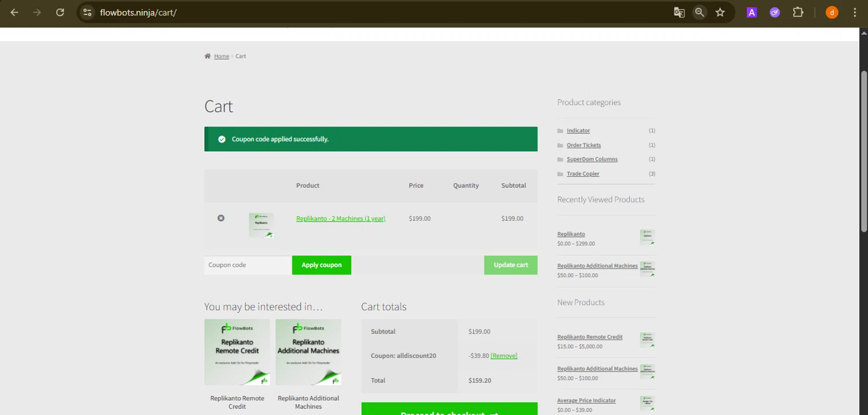Screen dimensions: 868x415
Task: Click Remote Credit thumbnail in New Products
Action: click(x=648, y=340)
